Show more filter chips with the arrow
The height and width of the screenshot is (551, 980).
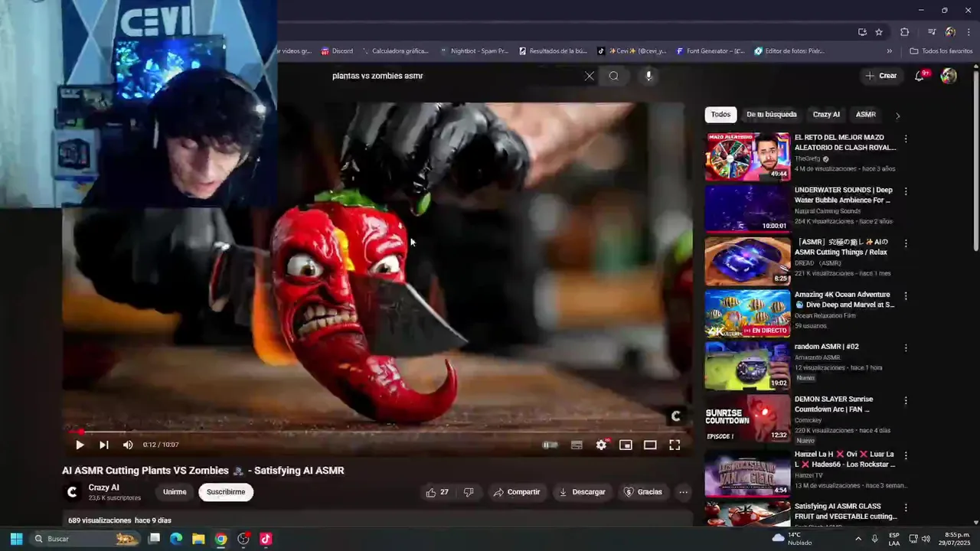click(x=897, y=116)
